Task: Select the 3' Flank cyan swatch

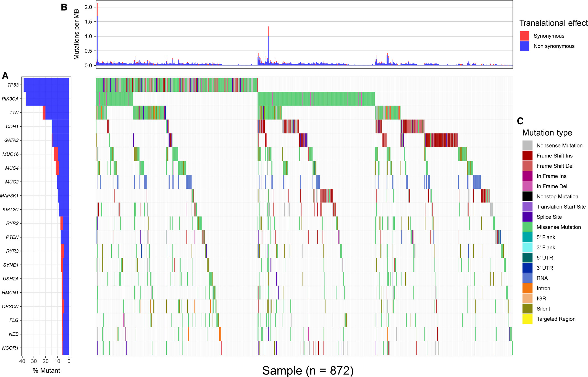Action: pos(527,248)
